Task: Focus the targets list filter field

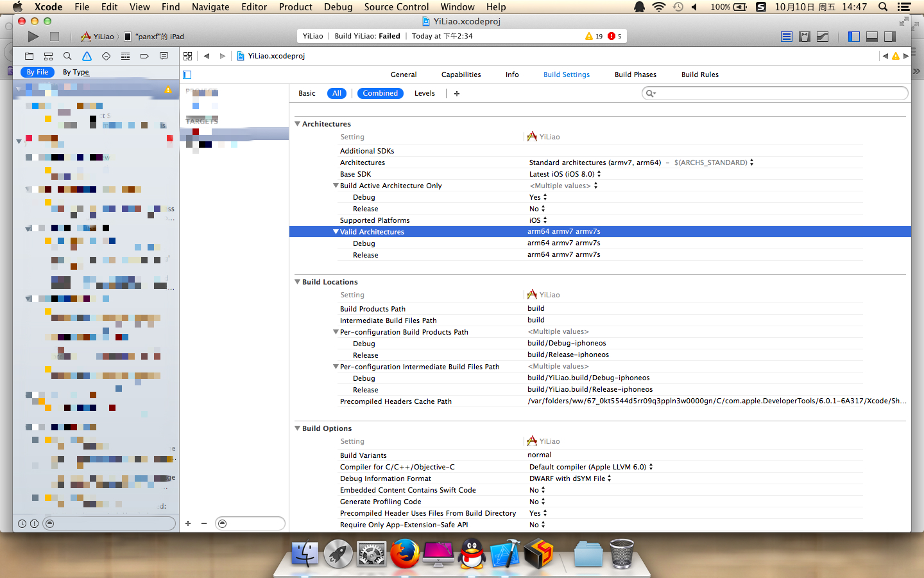Action: tap(250, 523)
